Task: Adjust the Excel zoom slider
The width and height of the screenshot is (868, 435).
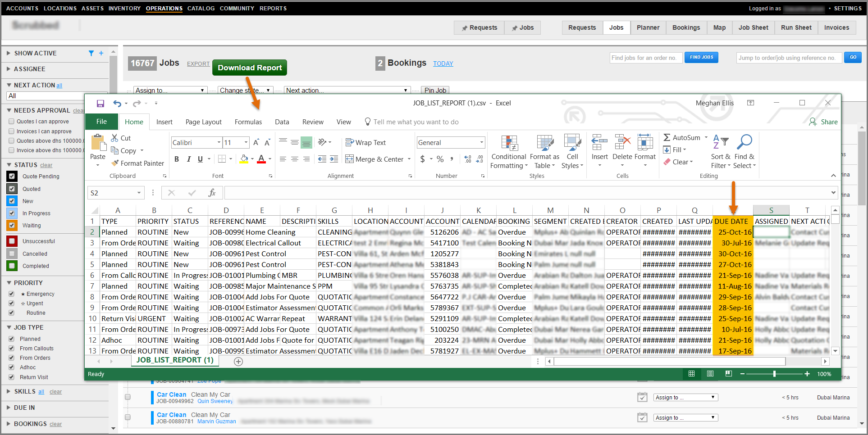Action: [774, 374]
